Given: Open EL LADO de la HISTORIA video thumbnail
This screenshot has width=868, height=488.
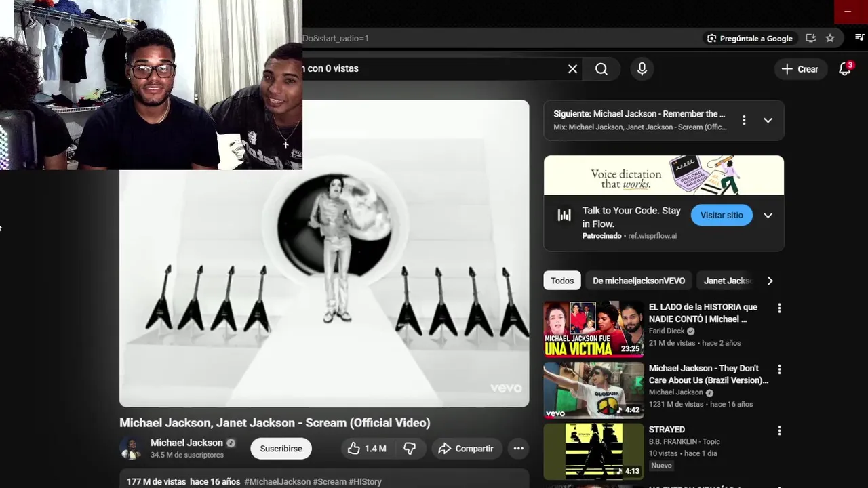Looking at the screenshot, I should (593, 329).
